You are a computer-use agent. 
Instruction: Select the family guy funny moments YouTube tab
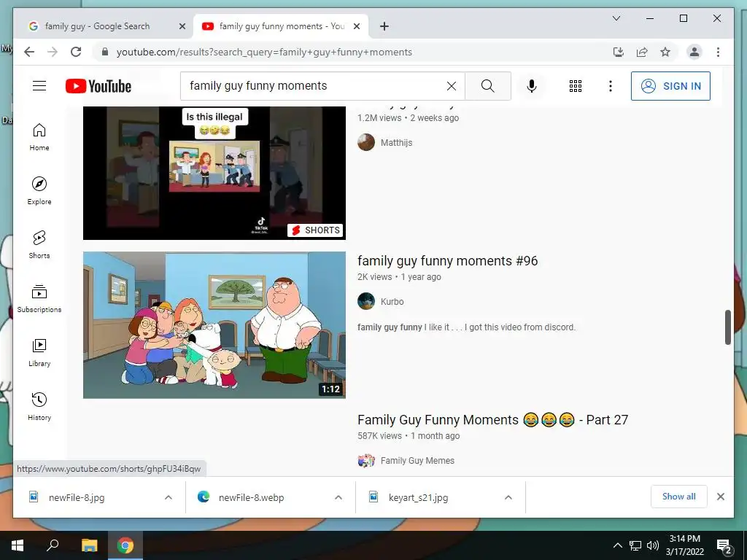(x=279, y=26)
